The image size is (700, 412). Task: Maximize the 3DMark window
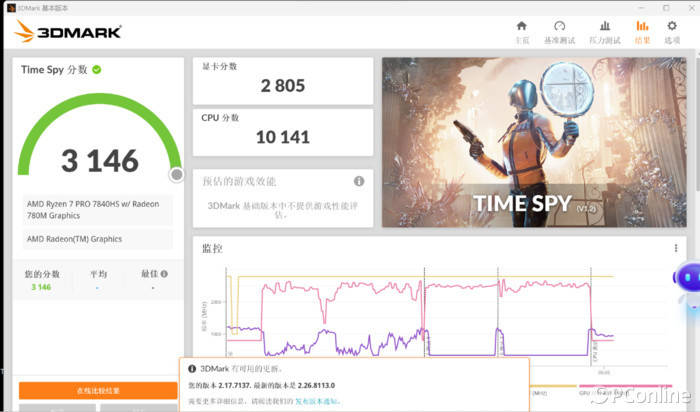(x=664, y=6)
